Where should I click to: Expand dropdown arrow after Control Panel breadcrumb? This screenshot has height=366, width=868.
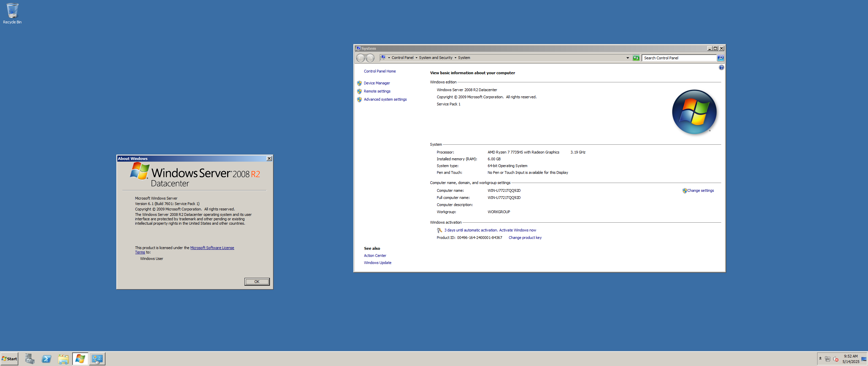[x=416, y=58]
